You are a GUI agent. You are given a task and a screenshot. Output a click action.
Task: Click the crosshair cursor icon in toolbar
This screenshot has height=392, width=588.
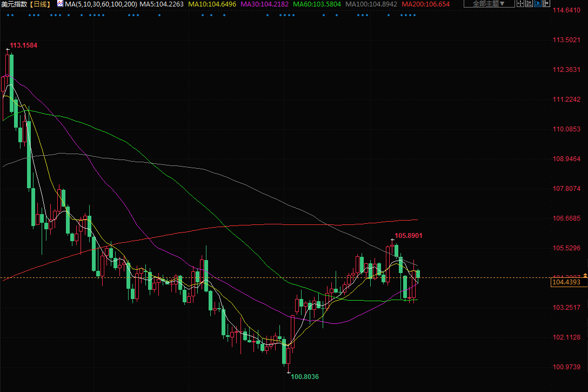click(520, 4)
